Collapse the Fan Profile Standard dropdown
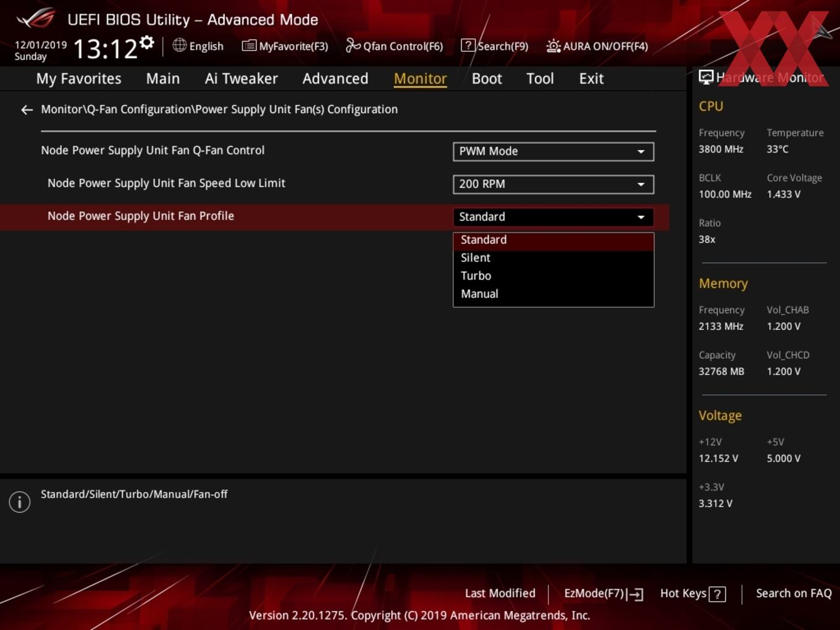The image size is (840, 630). pyautogui.click(x=553, y=217)
